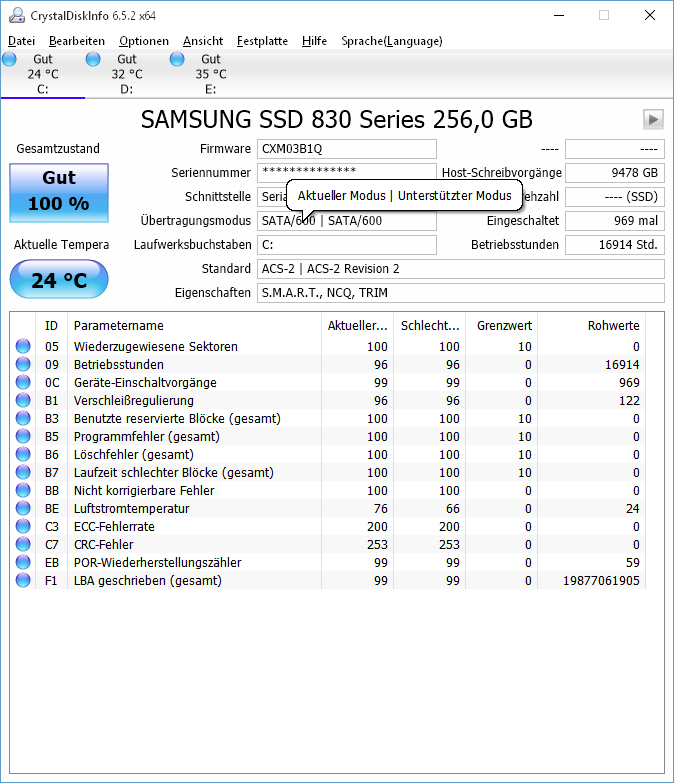Select the ECC-Fehlerrate parameter name

pos(114,526)
